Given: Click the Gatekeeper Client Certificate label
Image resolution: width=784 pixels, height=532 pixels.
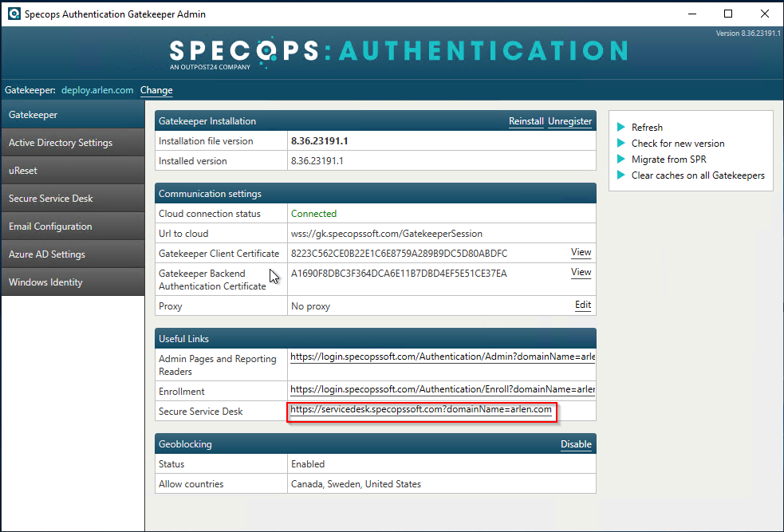Looking at the screenshot, I should [219, 254].
